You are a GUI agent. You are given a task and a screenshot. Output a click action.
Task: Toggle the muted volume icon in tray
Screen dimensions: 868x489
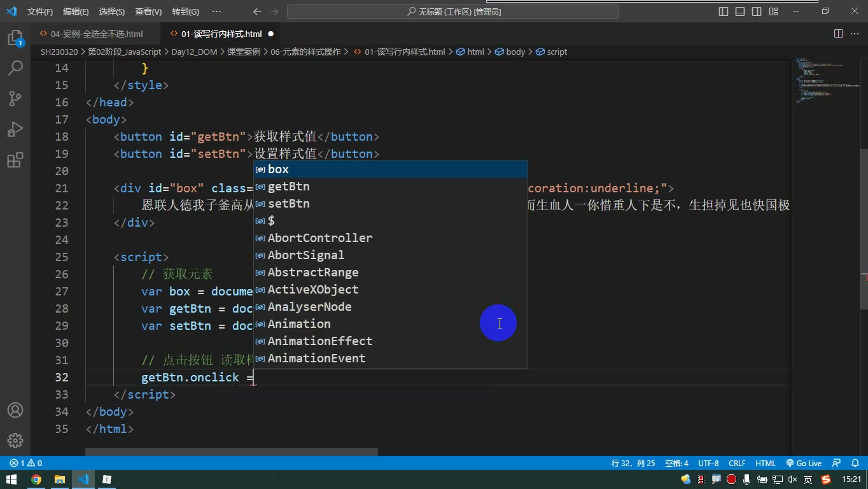pos(792,479)
